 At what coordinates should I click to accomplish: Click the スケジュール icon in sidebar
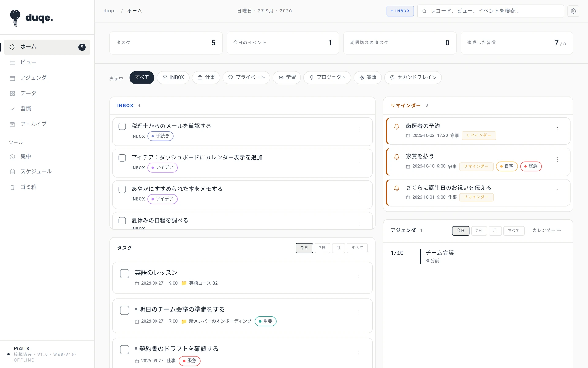(12, 172)
